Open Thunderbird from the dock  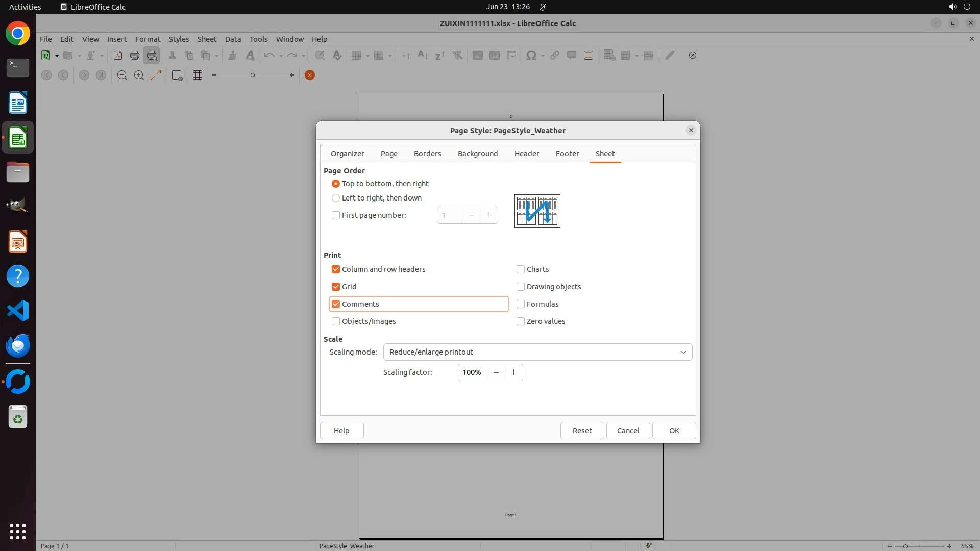pyautogui.click(x=18, y=346)
